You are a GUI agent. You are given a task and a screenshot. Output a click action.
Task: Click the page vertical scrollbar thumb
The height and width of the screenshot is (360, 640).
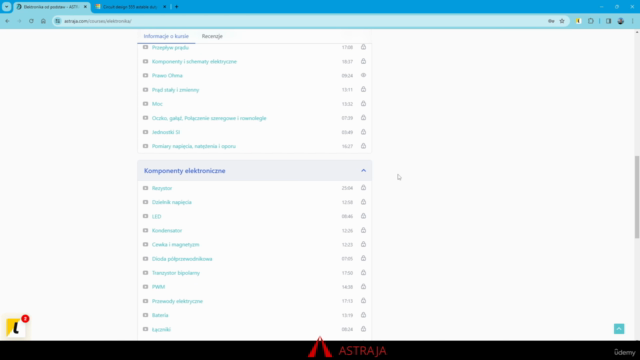click(637, 197)
